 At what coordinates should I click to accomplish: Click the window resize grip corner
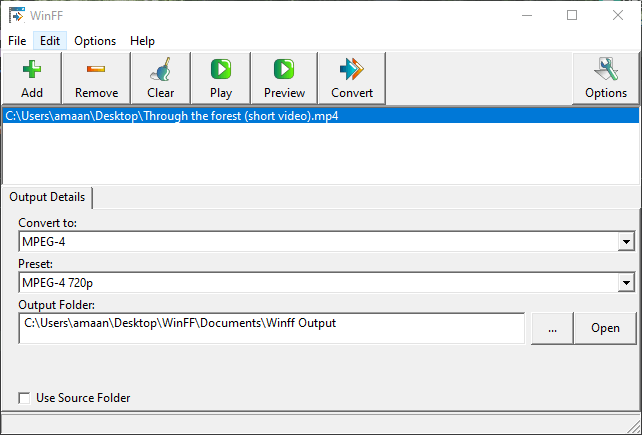pyautogui.click(x=633, y=426)
